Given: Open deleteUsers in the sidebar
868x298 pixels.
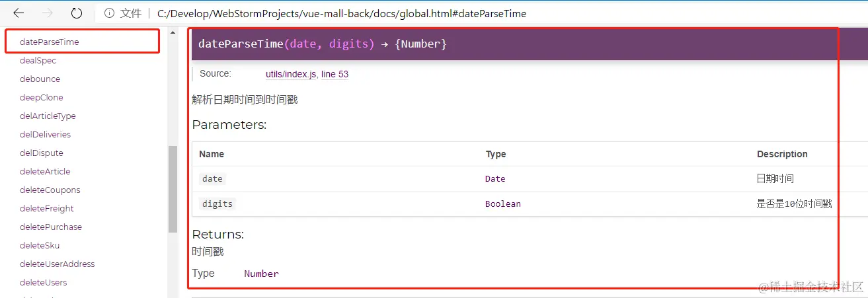Looking at the screenshot, I should (x=44, y=282).
